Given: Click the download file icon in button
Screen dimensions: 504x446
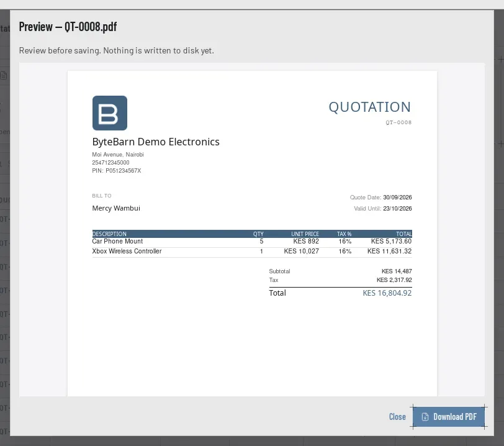Looking at the screenshot, I should click(x=425, y=417).
